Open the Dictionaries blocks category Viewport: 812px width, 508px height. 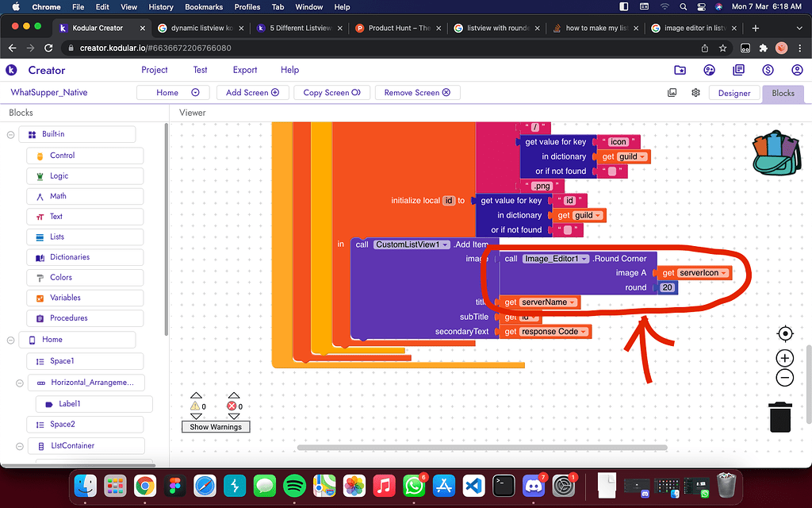85,257
